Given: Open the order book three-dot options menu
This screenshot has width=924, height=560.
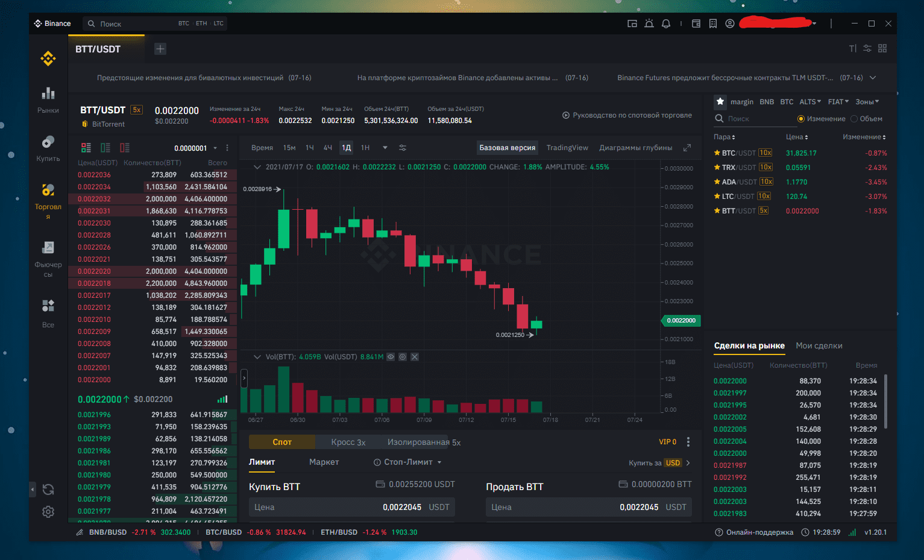Looking at the screenshot, I should tap(227, 148).
